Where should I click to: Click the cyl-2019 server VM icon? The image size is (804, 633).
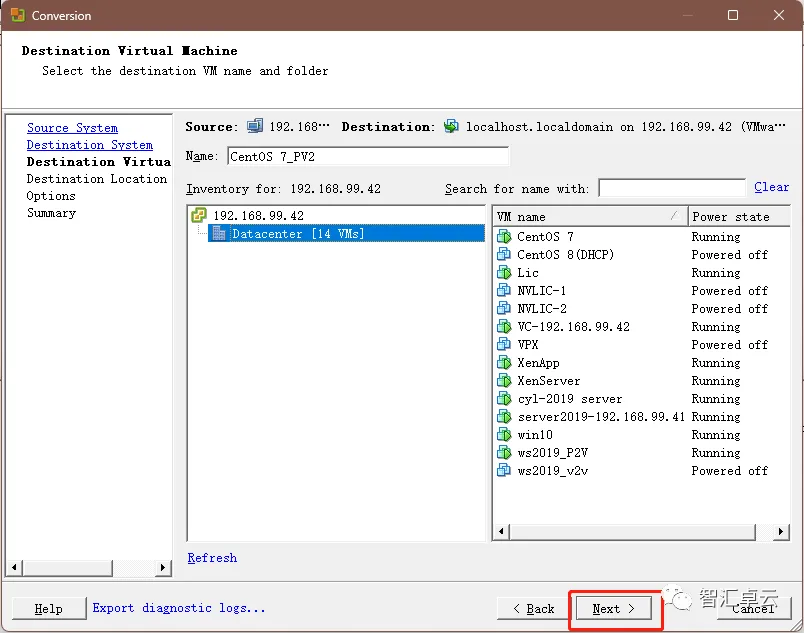coord(504,399)
